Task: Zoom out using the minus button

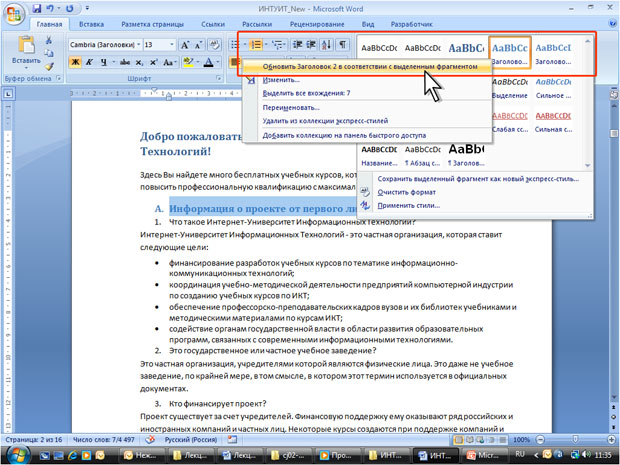Action: [540, 440]
